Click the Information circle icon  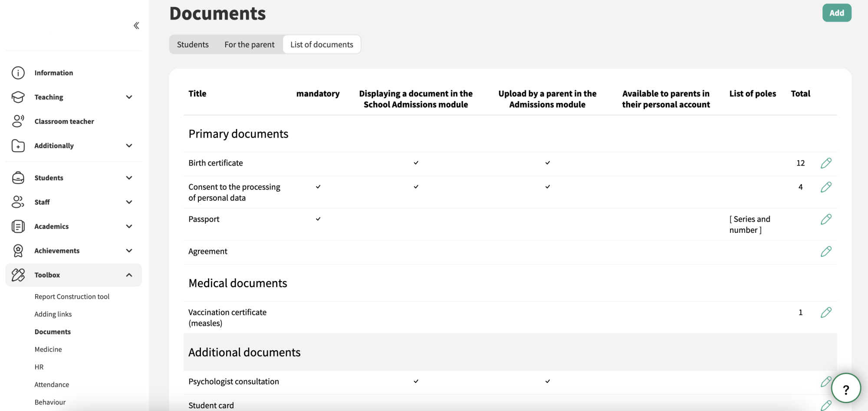point(18,73)
